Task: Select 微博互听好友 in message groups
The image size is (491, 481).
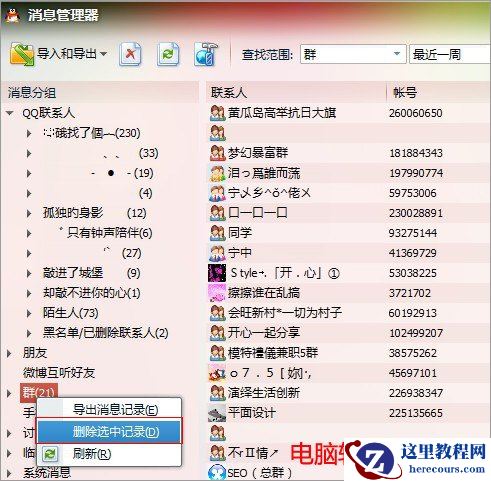Action: coord(59,373)
